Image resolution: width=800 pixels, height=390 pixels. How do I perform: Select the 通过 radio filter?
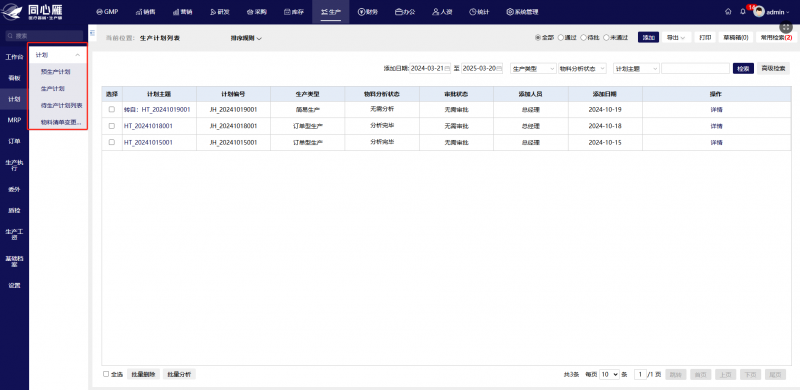pos(561,38)
